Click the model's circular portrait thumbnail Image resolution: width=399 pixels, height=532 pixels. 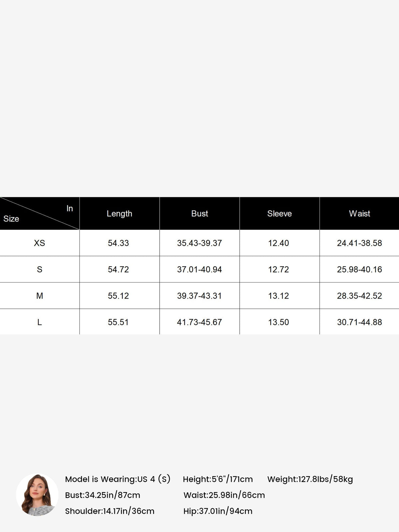[x=37, y=495]
